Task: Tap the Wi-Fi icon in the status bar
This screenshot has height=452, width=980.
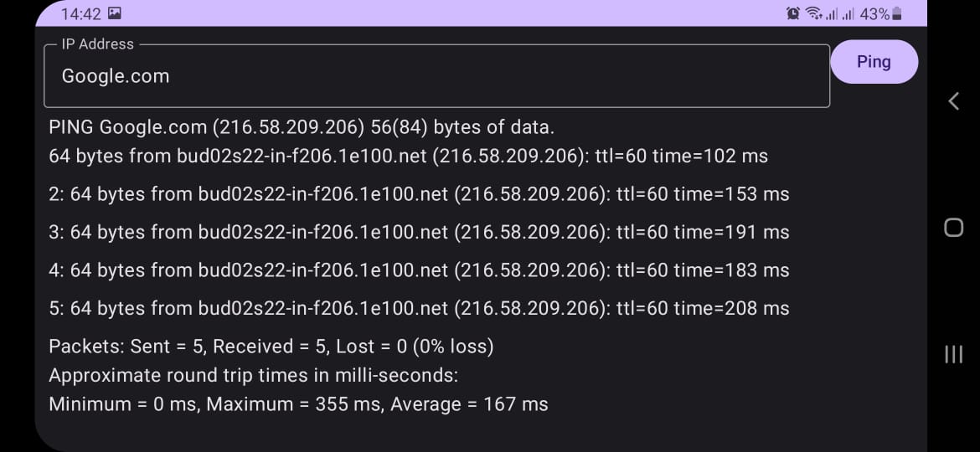Action: (x=813, y=14)
